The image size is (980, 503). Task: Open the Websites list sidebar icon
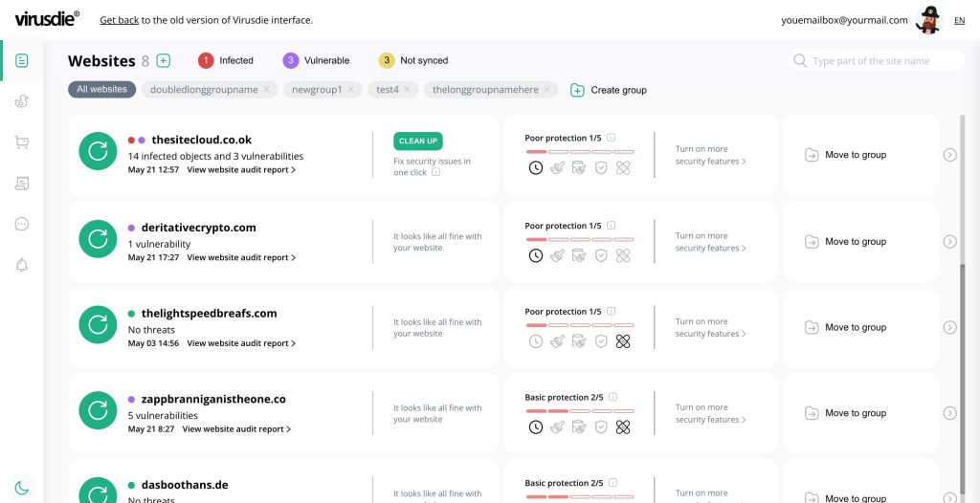(x=22, y=60)
